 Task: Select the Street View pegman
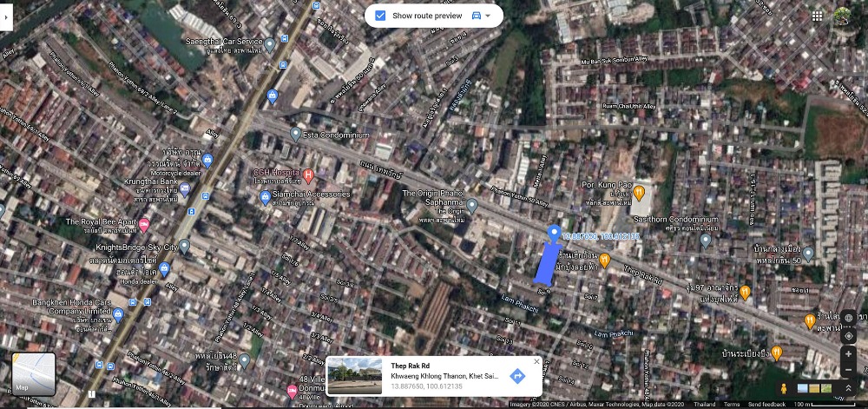(785, 388)
